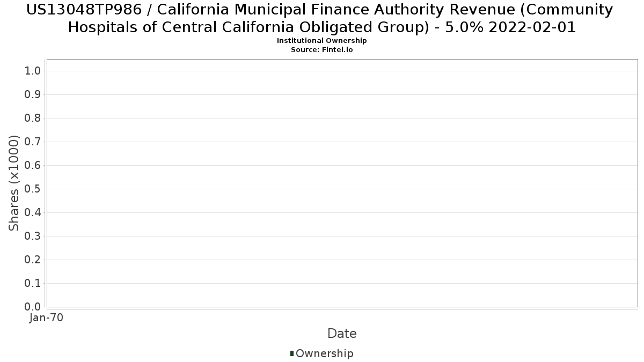
Task: Click the 0.5 y-axis tick label
Action: pyautogui.click(x=33, y=189)
